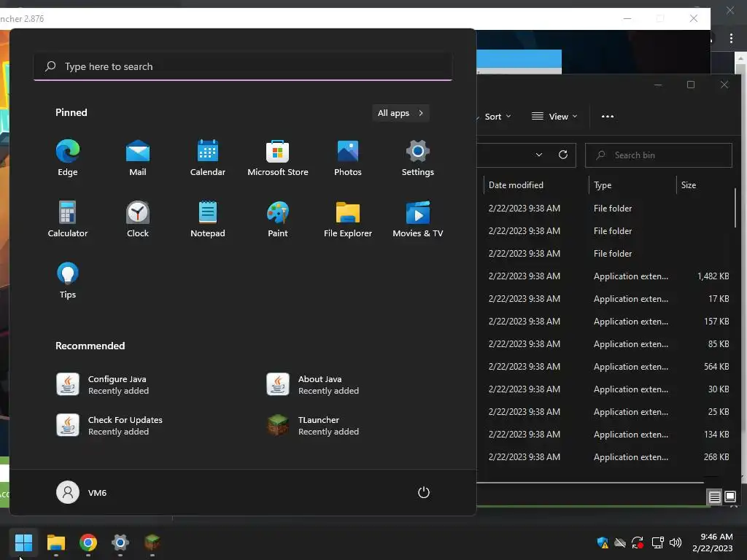Open the Tips app
This screenshot has height=560, width=747.
click(68, 281)
